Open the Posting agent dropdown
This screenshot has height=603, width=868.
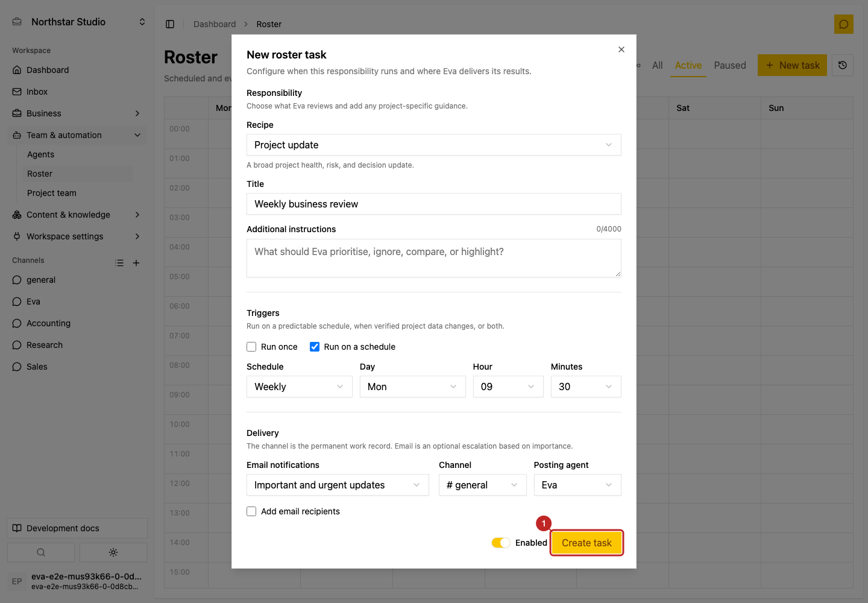coord(577,485)
